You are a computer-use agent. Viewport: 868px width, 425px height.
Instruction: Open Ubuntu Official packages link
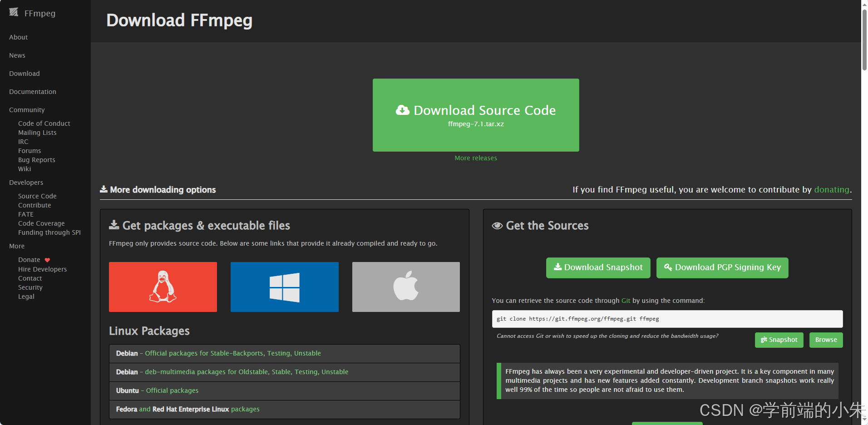[x=285, y=390]
